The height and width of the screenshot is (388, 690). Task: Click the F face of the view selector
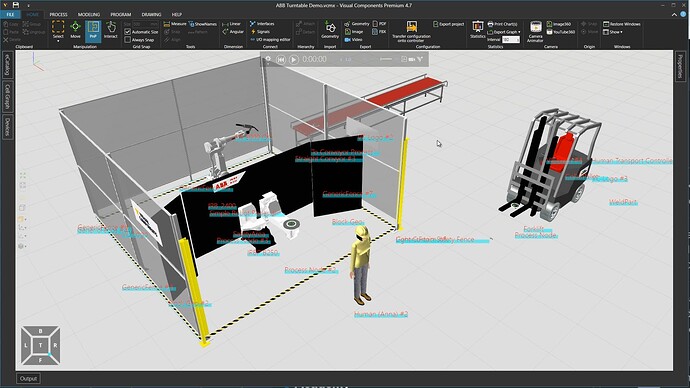coord(40,360)
